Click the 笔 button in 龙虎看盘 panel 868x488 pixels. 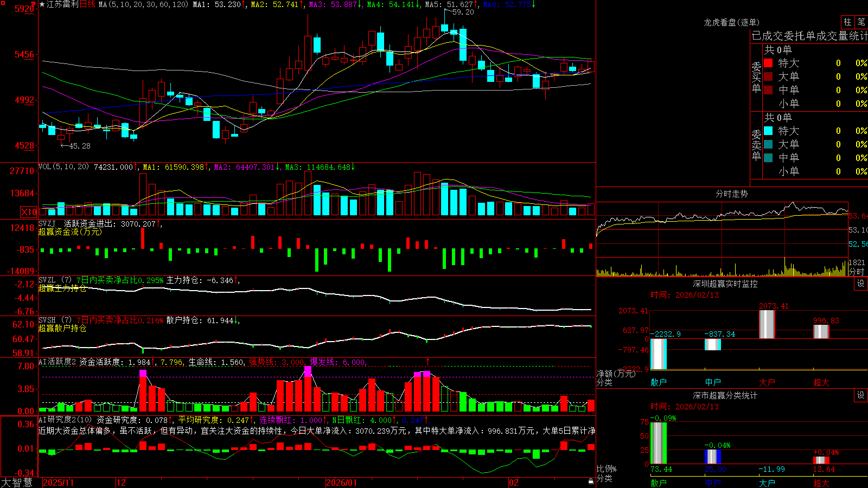tap(861, 22)
